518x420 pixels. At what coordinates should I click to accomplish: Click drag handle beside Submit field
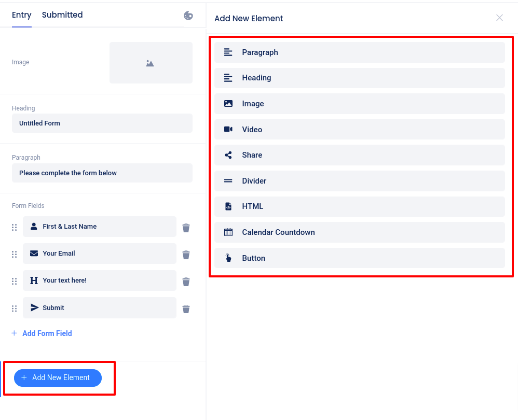(15, 309)
